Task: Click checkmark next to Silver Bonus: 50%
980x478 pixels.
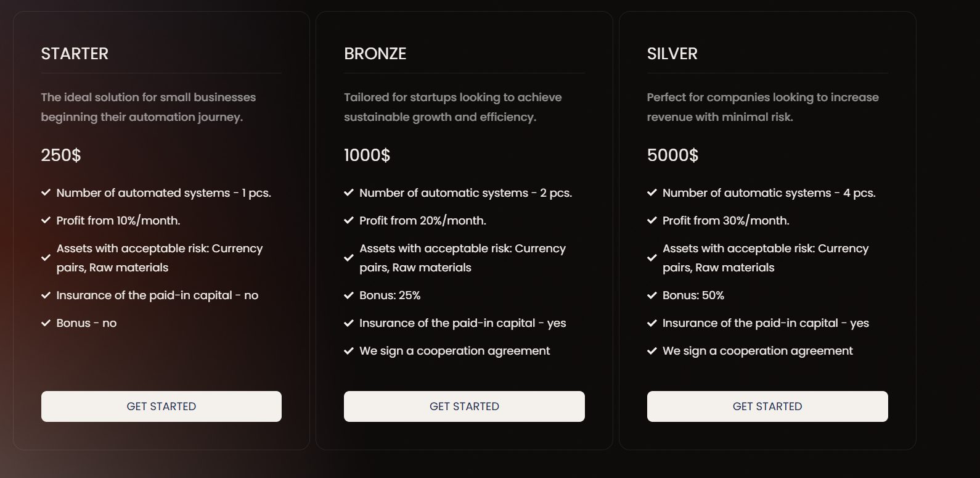Action: [652, 295]
